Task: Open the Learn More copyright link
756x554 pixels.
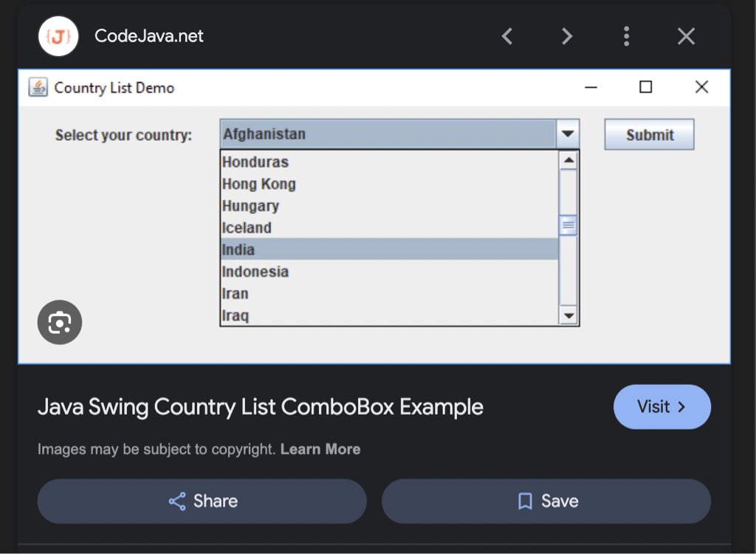Action: [320, 449]
